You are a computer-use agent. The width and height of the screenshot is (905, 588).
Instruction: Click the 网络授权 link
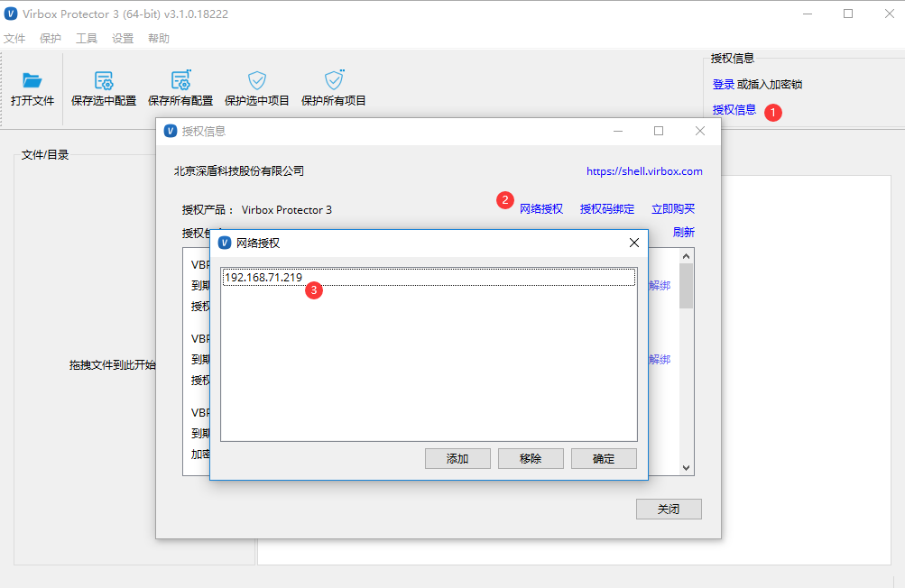(x=541, y=209)
